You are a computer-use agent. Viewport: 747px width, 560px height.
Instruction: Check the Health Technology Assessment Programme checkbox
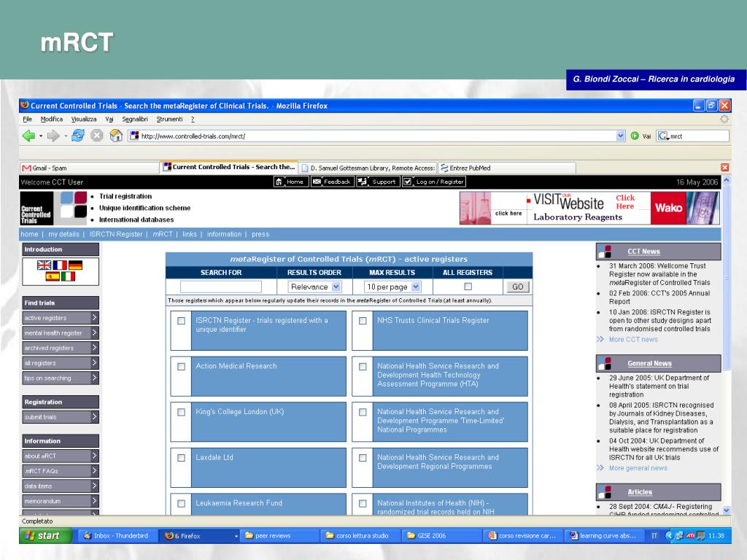pos(363,367)
